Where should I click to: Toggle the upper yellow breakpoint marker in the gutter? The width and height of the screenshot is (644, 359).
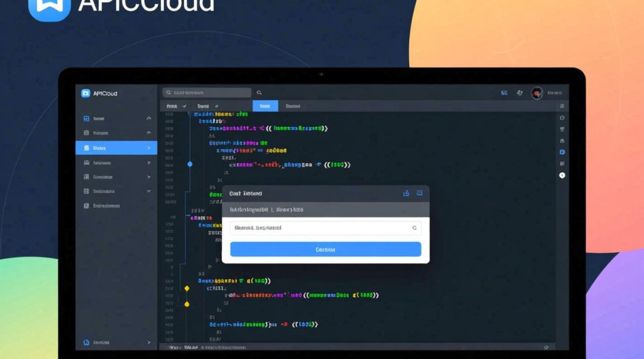tap(187, 288)
